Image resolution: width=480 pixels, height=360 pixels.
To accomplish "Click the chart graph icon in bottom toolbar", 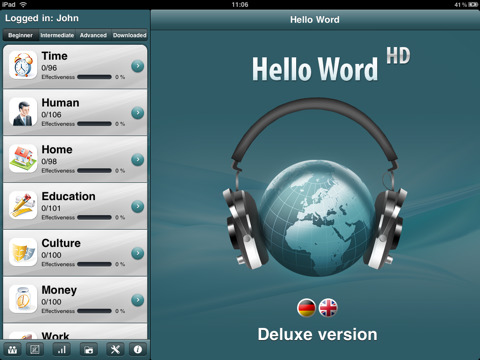I will coord(35,350).
